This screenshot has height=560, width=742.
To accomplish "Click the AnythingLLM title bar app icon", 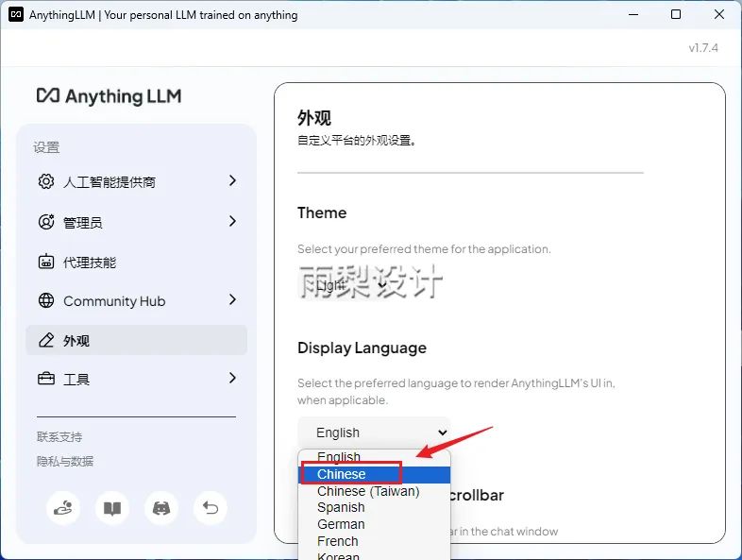I will (x=16, y=15).
